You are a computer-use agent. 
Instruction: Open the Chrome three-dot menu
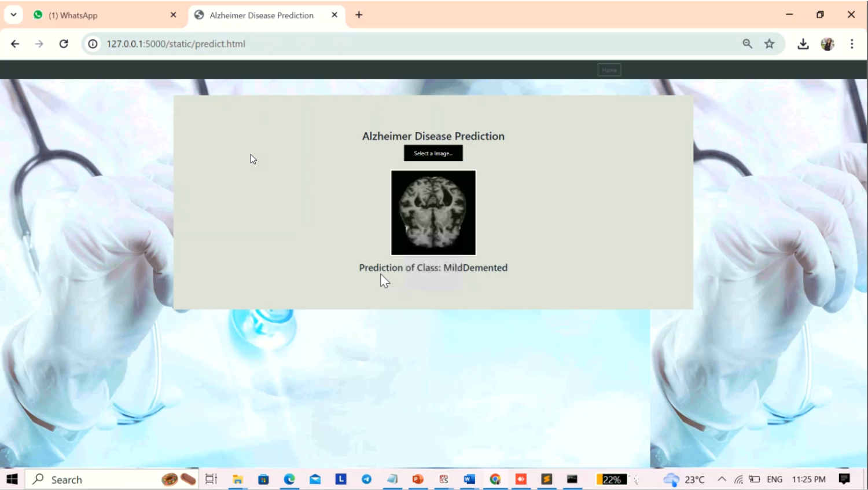coord(851,43)
